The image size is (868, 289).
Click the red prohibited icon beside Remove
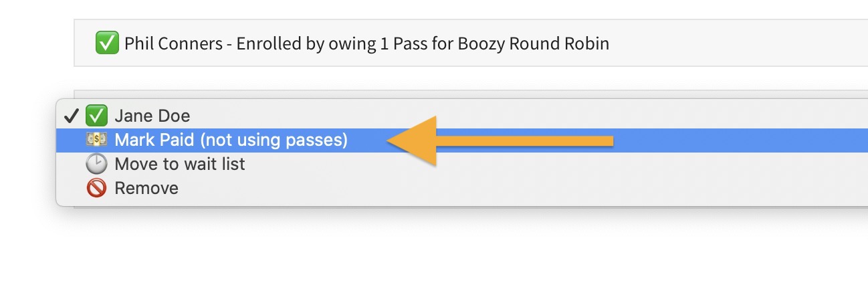pos(96,188)
